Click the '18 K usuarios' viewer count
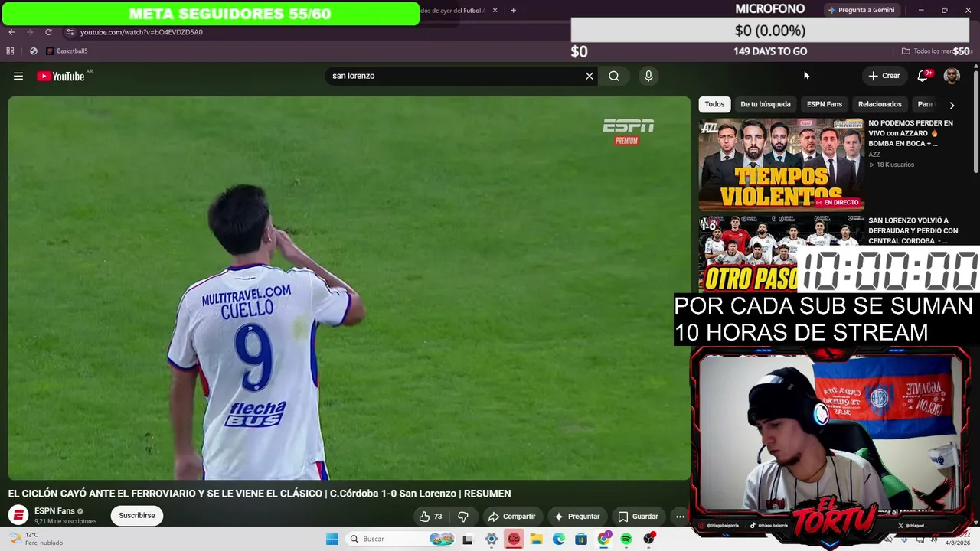This screenshot has height=551, width=980. pos(895,165)
